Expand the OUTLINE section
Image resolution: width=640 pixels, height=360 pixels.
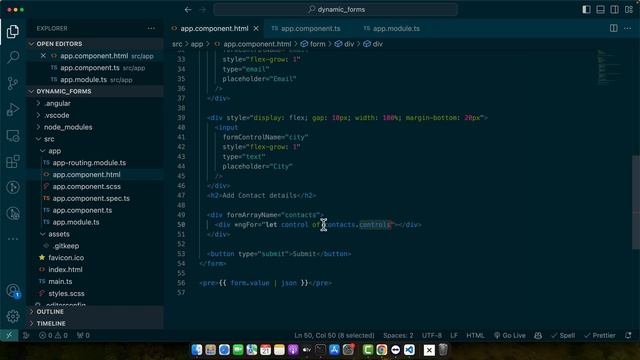point(96,311)
